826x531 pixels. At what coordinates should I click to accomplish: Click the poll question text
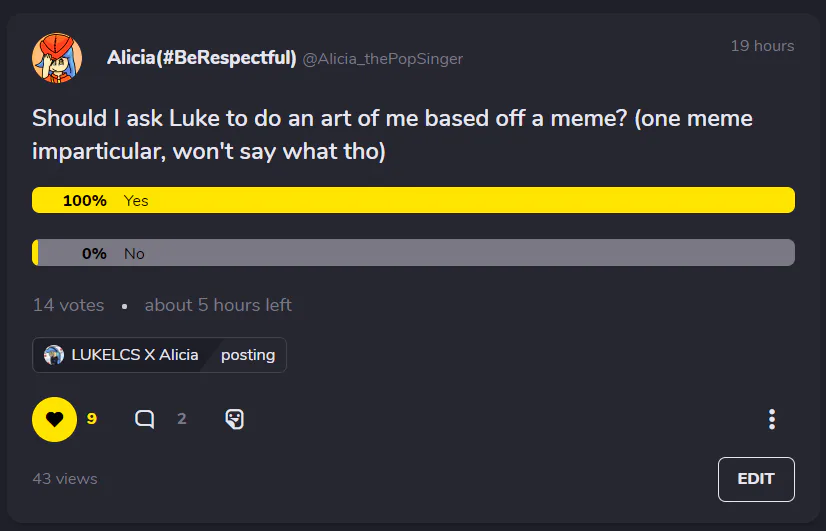point(392,135)
